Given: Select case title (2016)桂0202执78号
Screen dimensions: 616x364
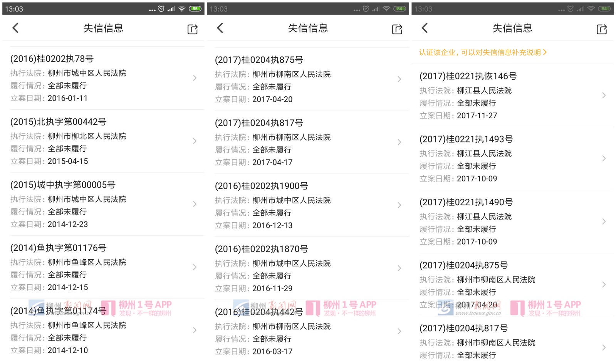Looking at the screenshot, I should (52, 59).
